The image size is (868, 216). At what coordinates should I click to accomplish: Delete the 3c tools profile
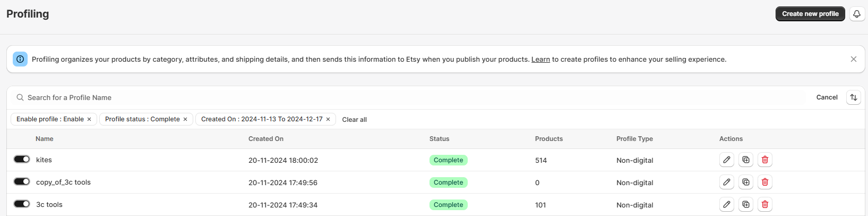765,204
